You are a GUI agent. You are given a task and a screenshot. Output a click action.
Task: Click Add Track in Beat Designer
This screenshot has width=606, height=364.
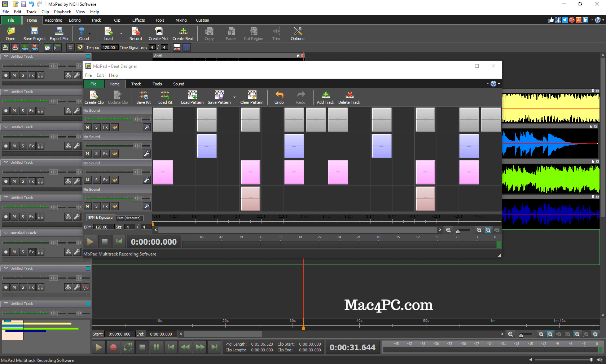coord(326,98)
